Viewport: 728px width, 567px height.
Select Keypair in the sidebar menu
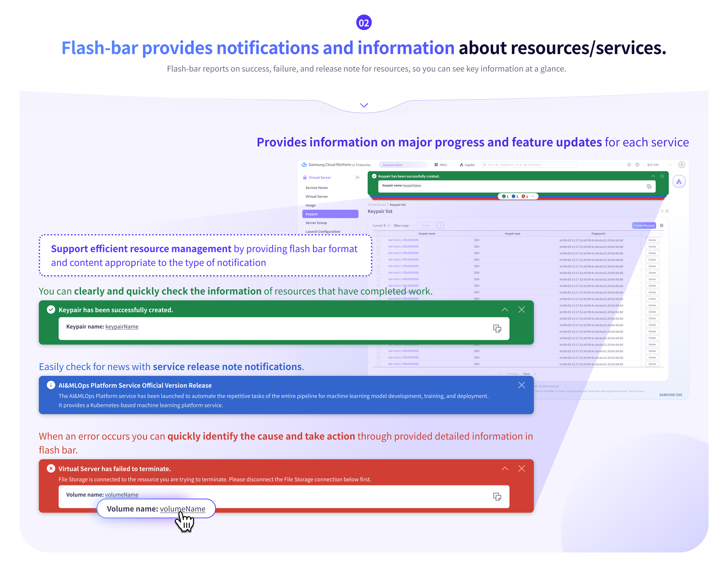pos(330,214)
